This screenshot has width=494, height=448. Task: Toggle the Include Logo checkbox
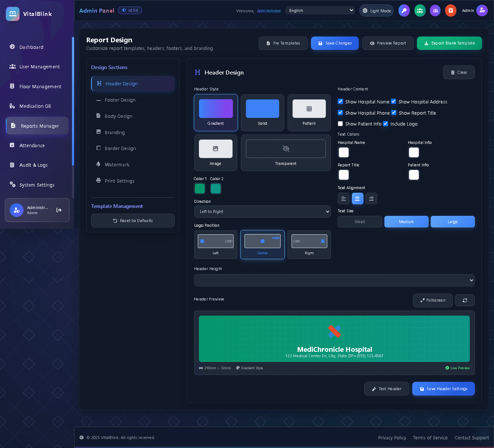click(x=386, y=124)
